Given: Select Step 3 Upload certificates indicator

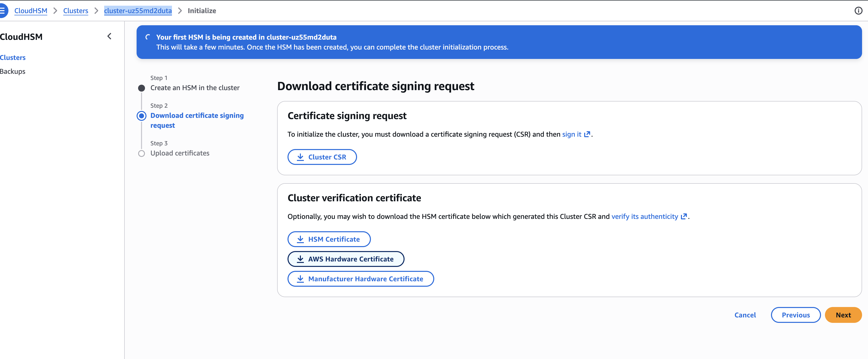Looking at the screenshot, I should click(142, 154).
